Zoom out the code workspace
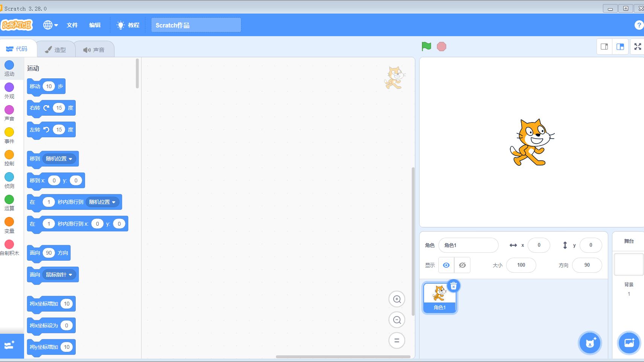644x362 pixels. [x=397, y=320]
